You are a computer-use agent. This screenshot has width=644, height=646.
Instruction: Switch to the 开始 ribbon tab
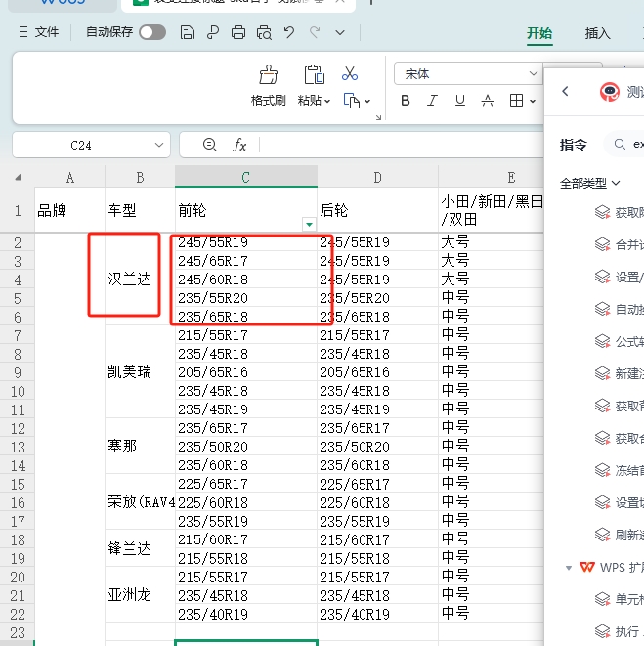[539, 33]
